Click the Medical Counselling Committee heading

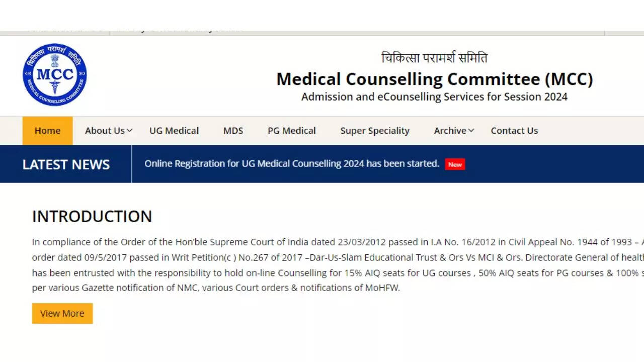(434, 79)
